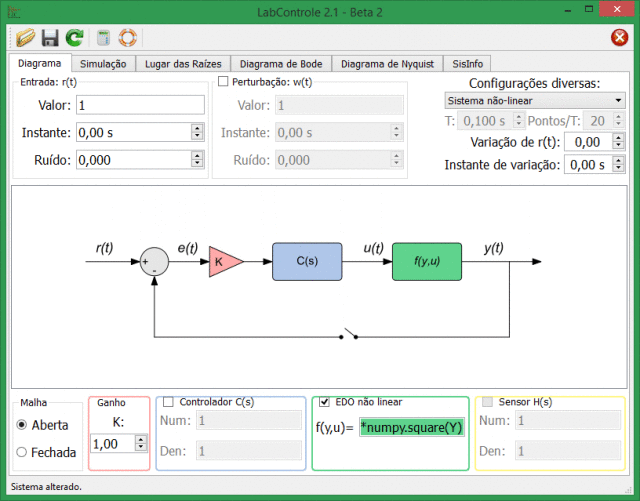This screenshot has width=640, height=501.
Task: Enable the Controlador C(s) checkbox
Action: point(168,402)
